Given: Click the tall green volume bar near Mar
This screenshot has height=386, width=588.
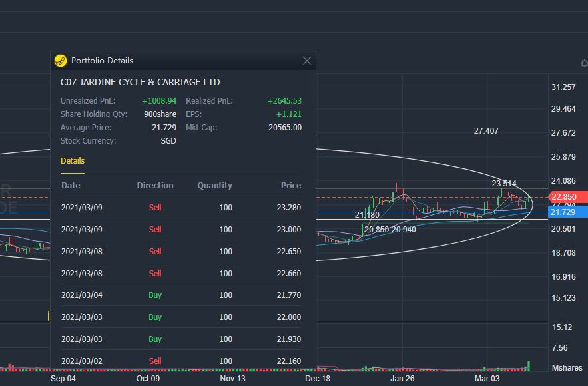Looking at the screenshot, I should (529, 366).
